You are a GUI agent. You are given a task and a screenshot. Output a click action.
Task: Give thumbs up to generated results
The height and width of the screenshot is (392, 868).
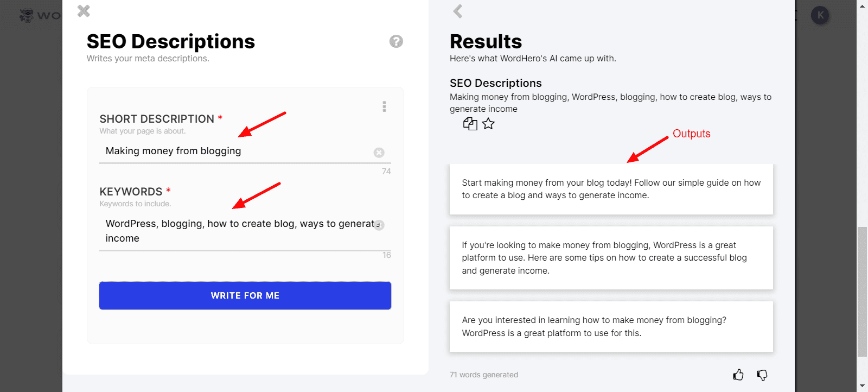pos(738,375)
